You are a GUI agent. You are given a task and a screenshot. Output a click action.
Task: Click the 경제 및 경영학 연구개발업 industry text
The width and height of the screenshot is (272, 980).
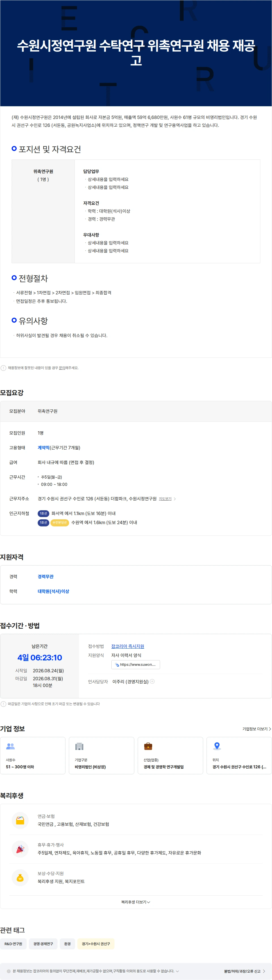coord(163,767)
